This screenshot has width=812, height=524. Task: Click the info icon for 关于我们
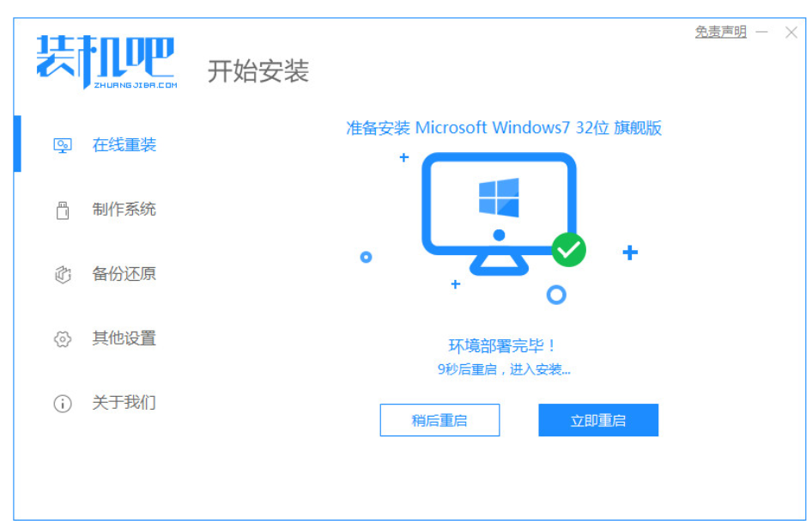pyautogui.click(x=63, y=403)
